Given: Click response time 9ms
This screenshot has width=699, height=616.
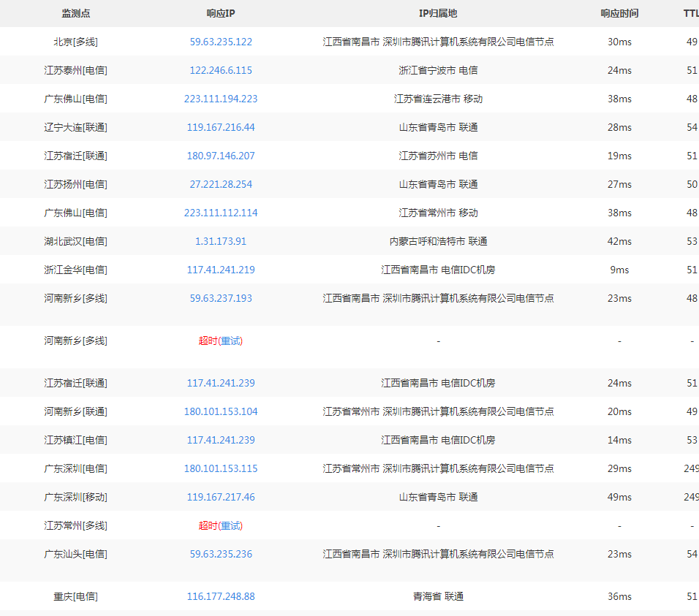Looking at the screenshot, I should point(619,270).
